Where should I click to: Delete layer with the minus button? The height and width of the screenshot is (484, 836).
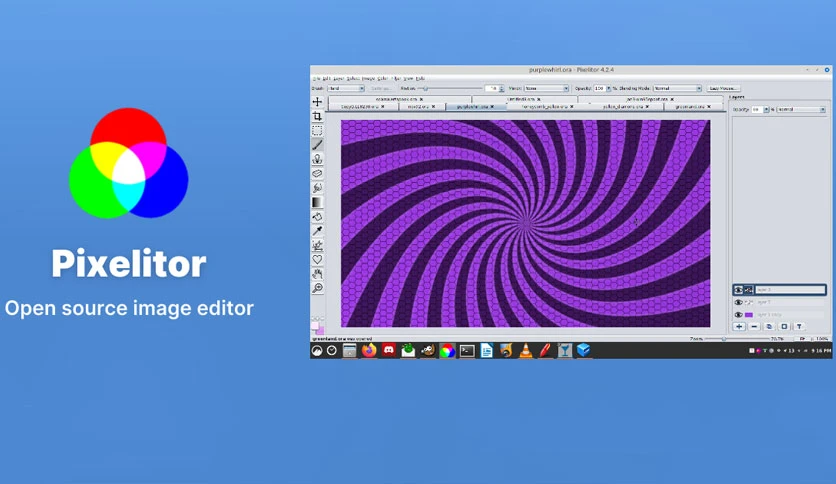click(x=754, y=327)
